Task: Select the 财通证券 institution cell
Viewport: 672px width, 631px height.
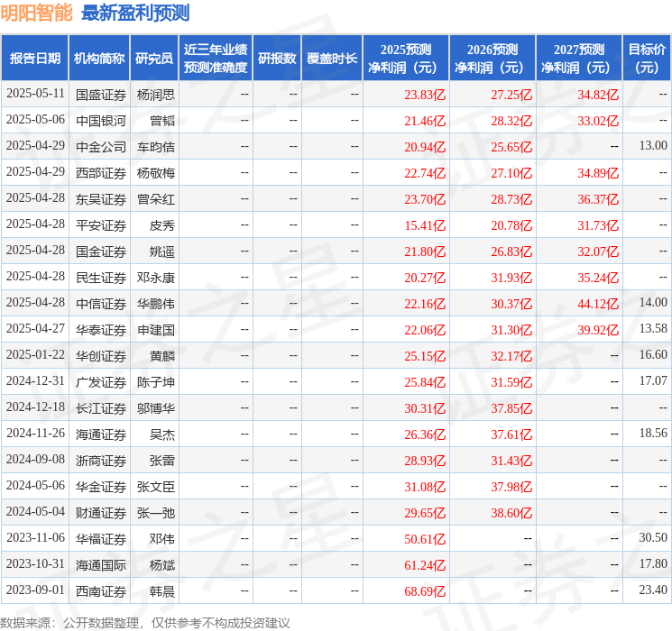Action: [101, 513]
